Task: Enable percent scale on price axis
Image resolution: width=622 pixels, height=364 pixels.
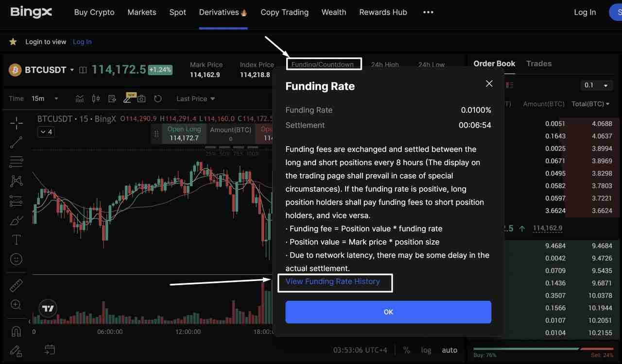Action: point(407,350)
